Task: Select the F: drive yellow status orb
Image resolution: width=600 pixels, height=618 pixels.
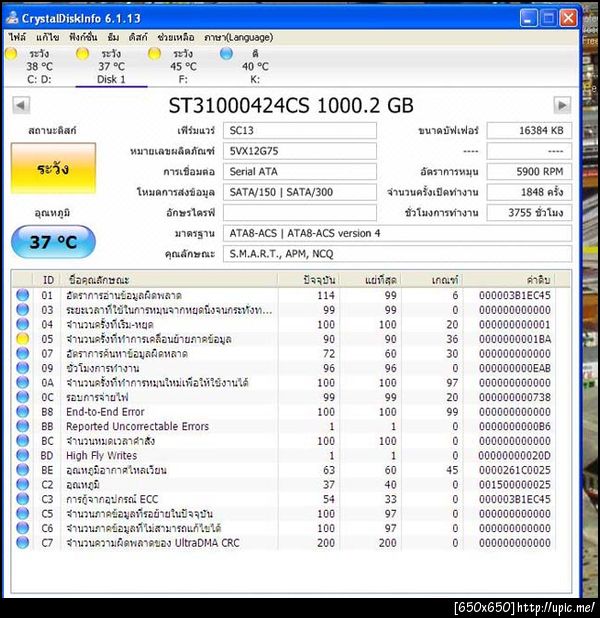Action: (x=154, y=54)
